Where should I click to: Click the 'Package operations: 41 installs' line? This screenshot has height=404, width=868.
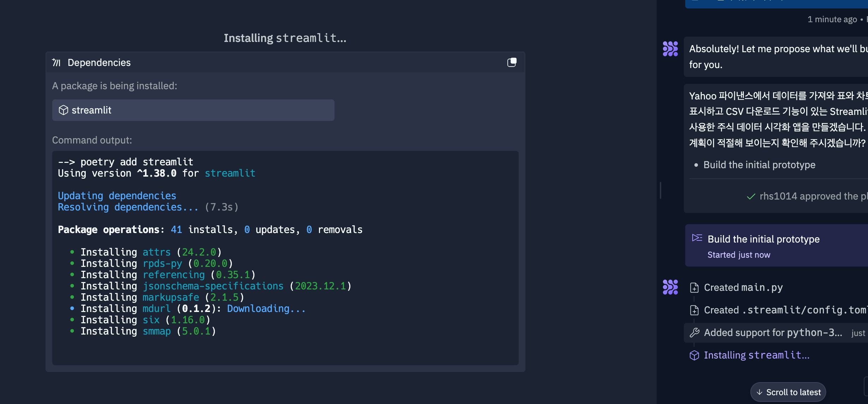[x=210, y=229]
